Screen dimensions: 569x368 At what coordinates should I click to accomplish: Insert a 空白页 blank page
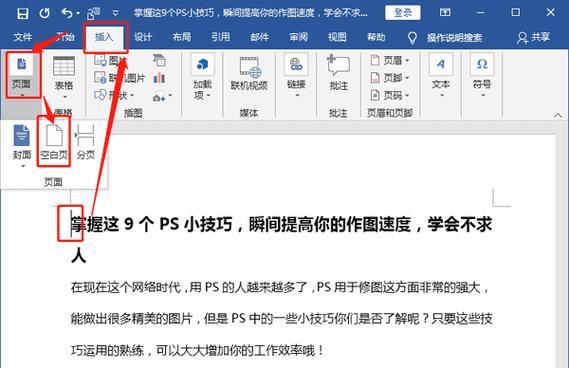tap(54, 142)
